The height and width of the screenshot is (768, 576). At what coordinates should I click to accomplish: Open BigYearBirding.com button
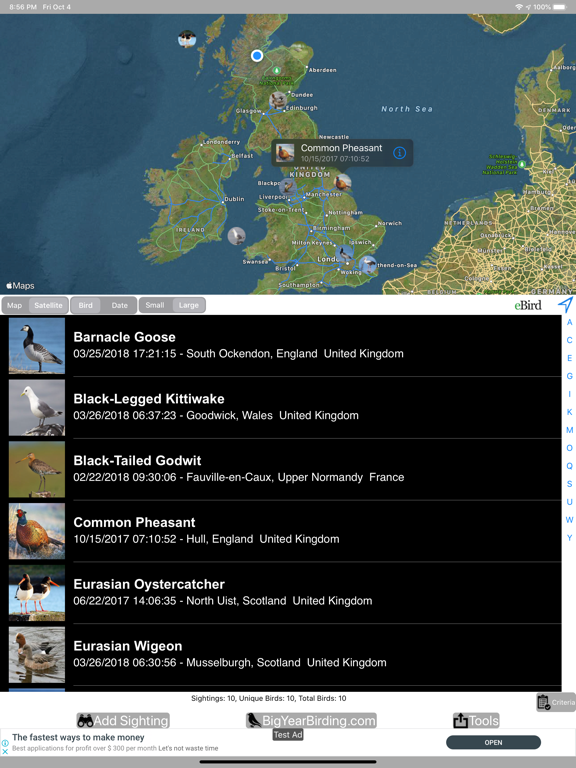311,720
